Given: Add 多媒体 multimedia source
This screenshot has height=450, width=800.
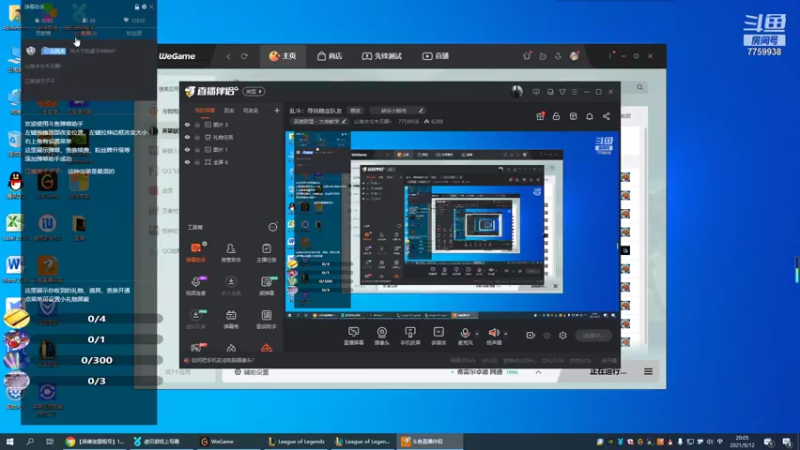Looking at the screenshot, I should pos(438,336).
